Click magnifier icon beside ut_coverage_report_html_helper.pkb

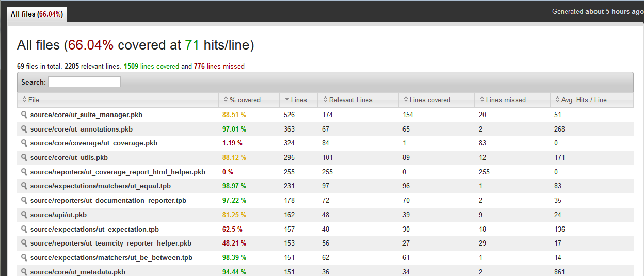coord(24,172)
